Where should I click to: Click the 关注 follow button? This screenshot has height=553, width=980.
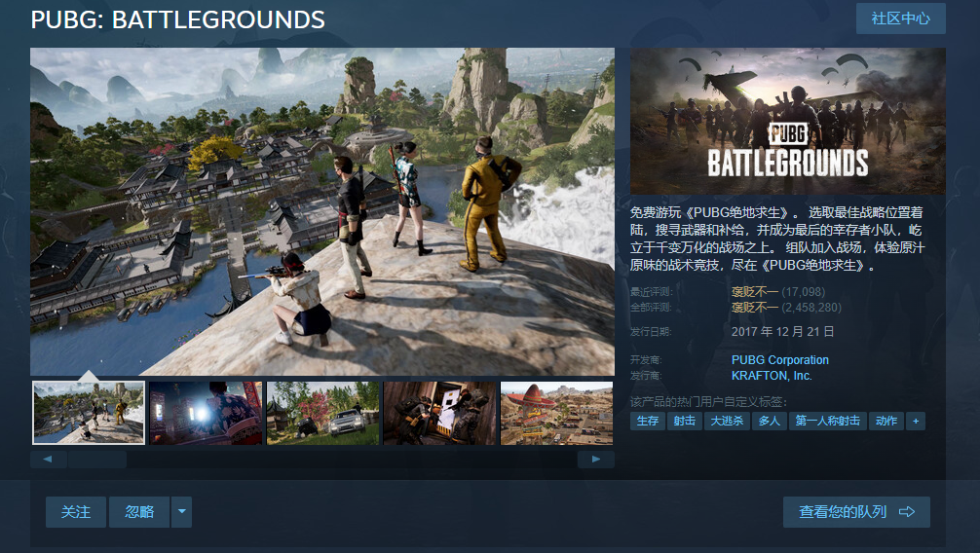[x=76, y=512]
